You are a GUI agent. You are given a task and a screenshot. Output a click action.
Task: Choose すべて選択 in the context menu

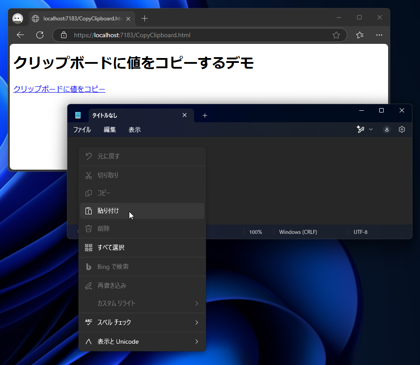142,248
